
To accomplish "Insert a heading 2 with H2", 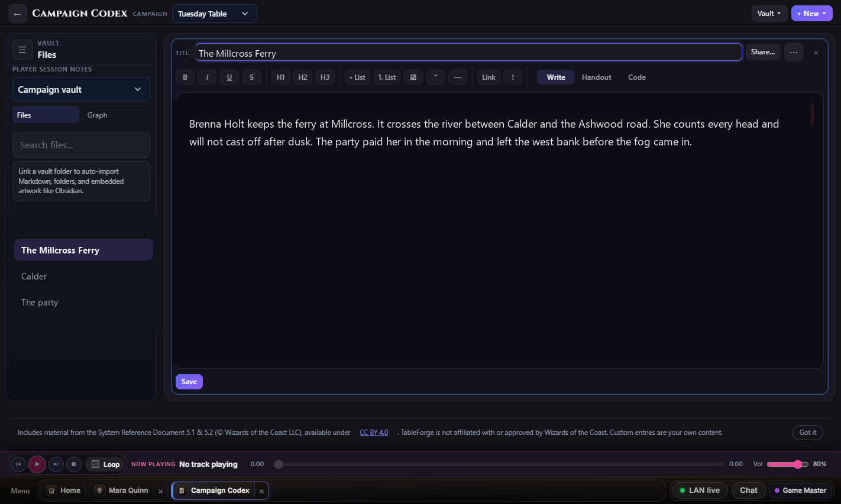I will tap(303, 77).
